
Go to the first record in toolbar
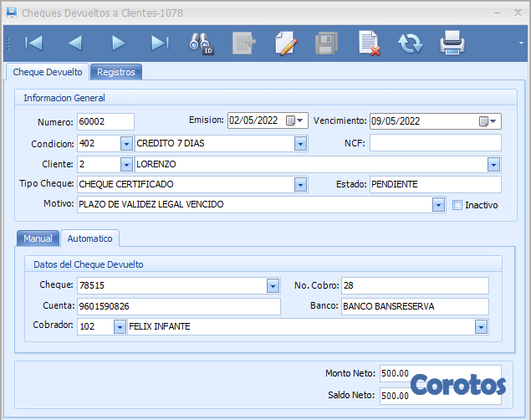click(x=33, y=43)
